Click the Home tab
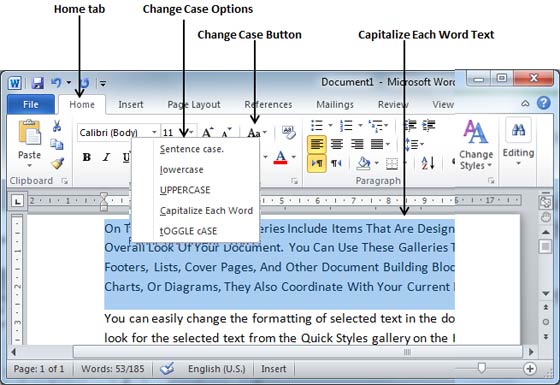The width and height of the screenshot is (560, 385). click(82, 104)
